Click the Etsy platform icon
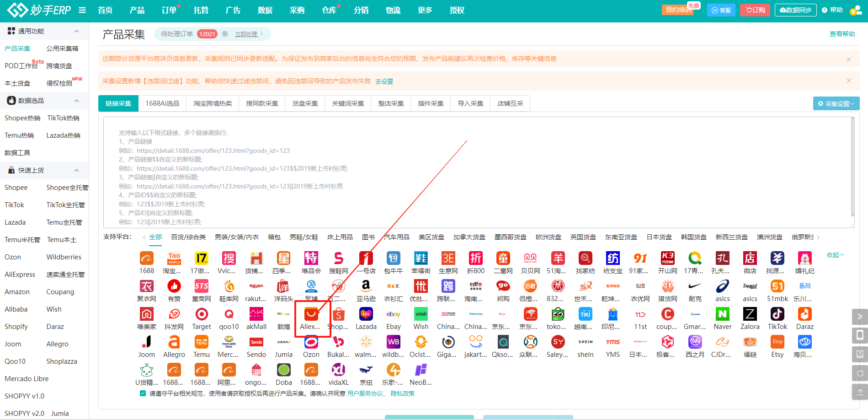Viewport: 868px width, 420px height. pos(777,342)
